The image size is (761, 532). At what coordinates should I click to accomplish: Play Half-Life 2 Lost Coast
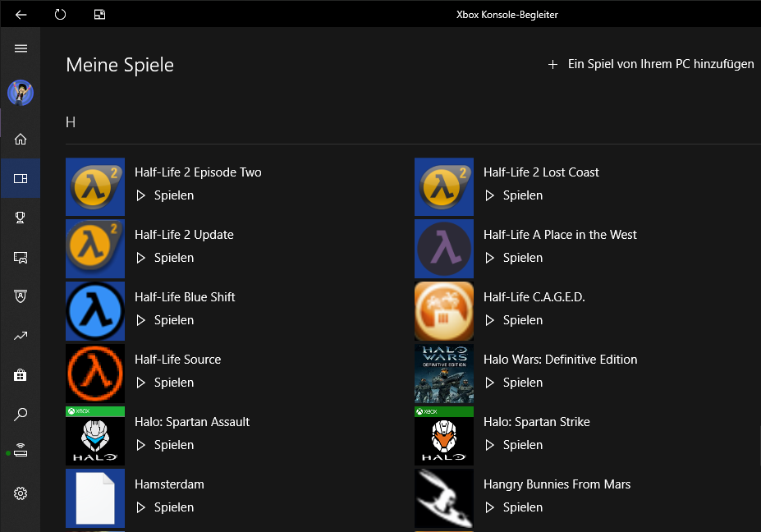click(514, 195)
